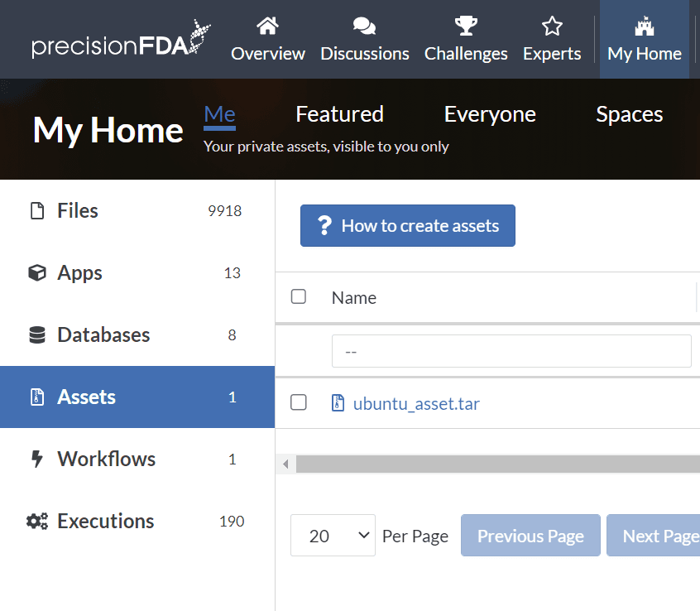The height and width of the screenshot is (611, 700).
Task: Click the castle icon for My Home
Action: click(644, 26)
